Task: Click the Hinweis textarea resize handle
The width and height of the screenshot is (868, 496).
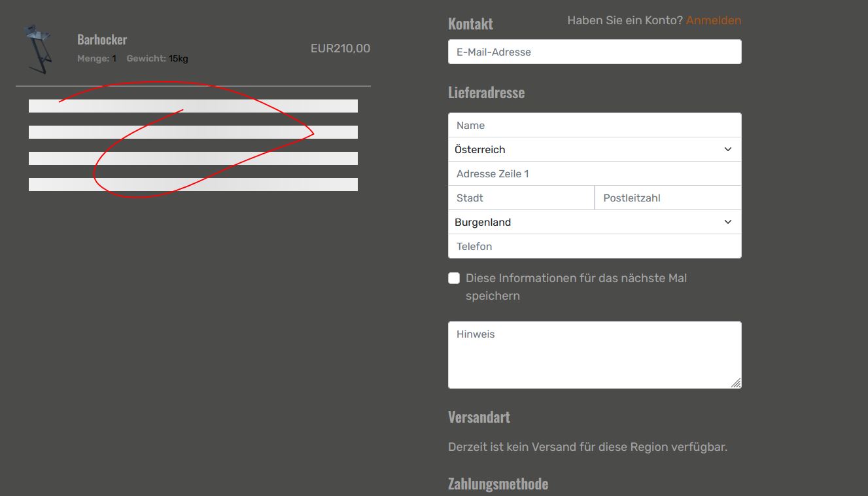Action: pos(736,383)
